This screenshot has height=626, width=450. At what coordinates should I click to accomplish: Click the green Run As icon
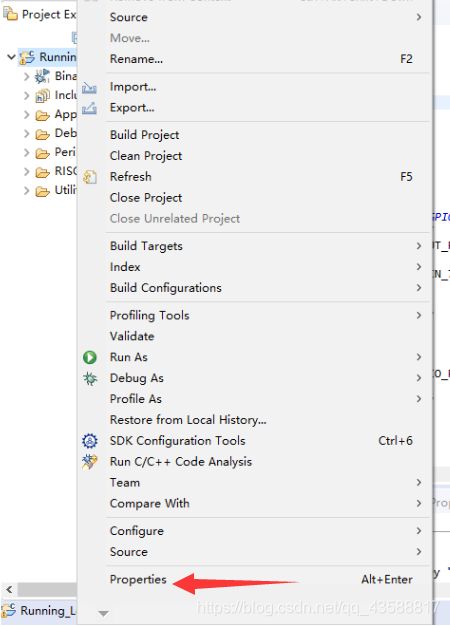point(90,357)
